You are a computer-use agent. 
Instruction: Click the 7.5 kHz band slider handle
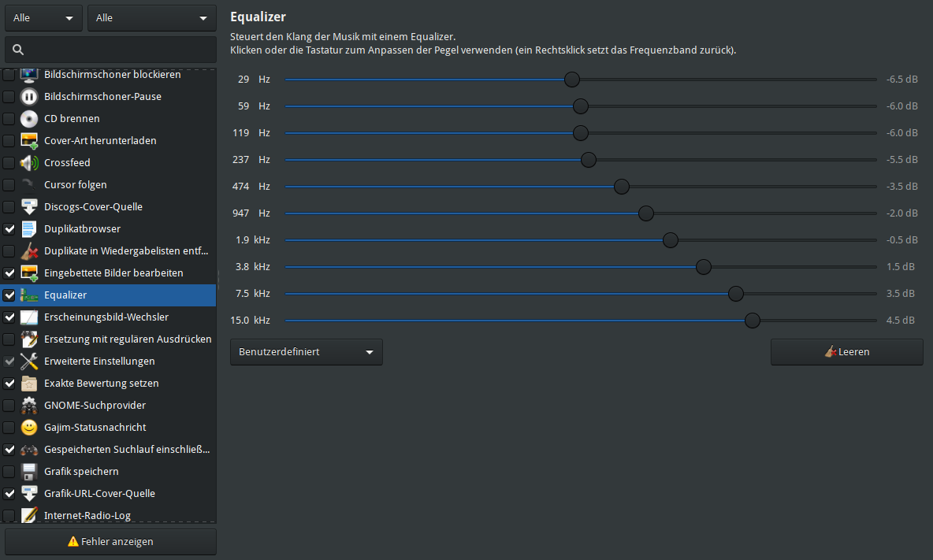pos(735,293)
